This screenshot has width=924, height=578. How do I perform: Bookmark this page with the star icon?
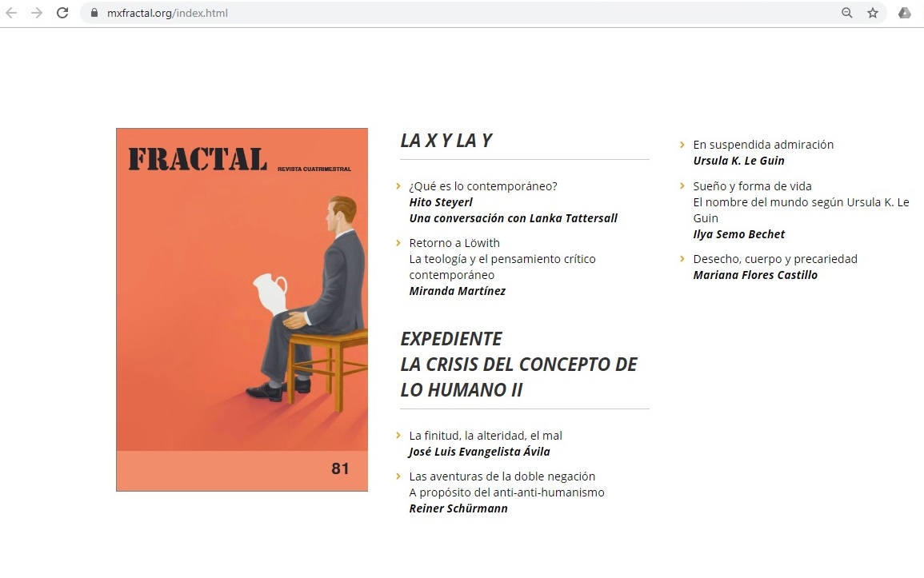pyautogui.click(x=873, y=13)
